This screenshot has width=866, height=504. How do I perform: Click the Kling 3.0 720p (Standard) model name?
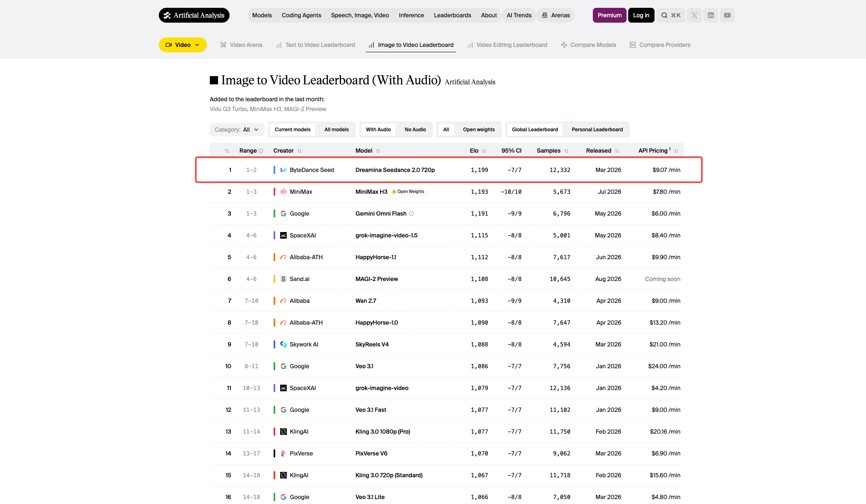[x=389, y=475]
